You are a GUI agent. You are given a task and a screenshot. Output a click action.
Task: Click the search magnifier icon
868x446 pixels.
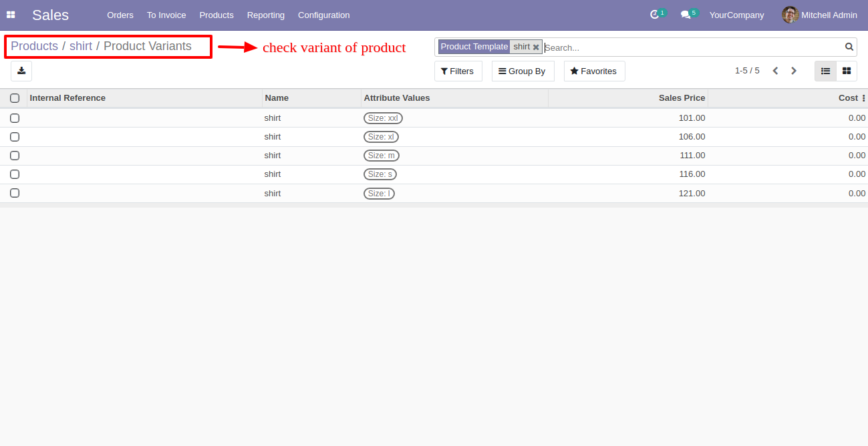coord(849,47)
